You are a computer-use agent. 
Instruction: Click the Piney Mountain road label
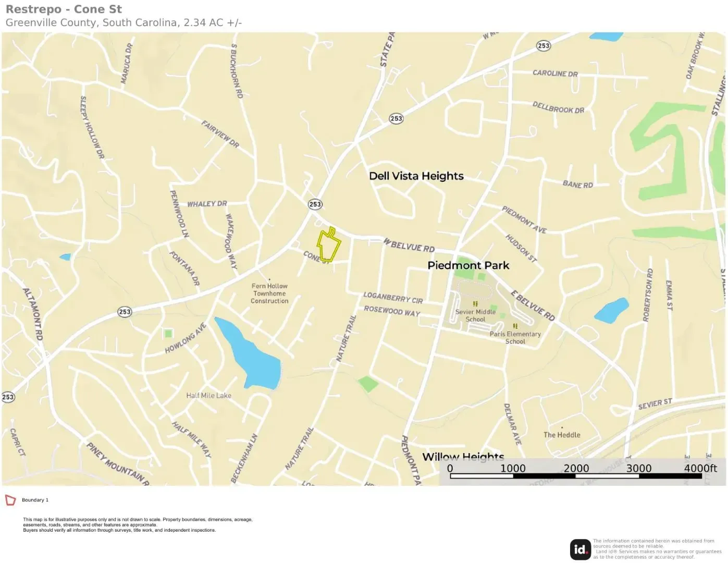tap(117, 464)
